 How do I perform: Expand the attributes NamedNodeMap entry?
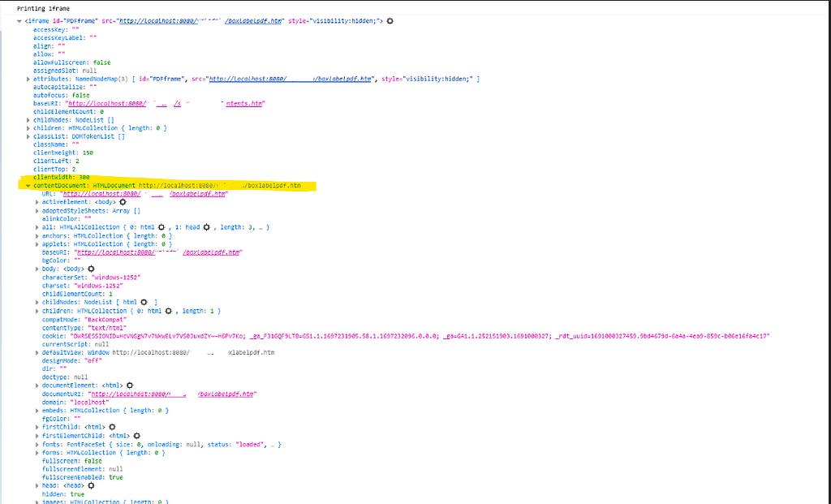pyautogui.click(x=28, y=78)
